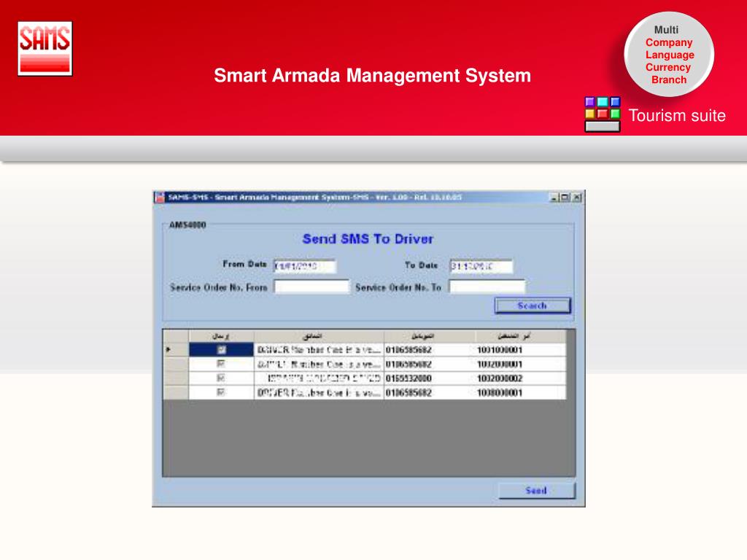Select mobile number 0165532000 cell
The height and width of the screenshot is (560, 747).
point(429,378)
